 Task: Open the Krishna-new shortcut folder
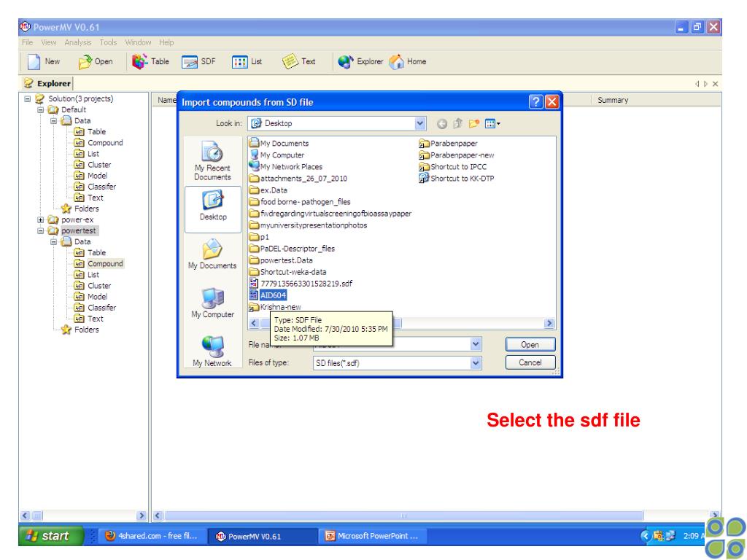tap(275, 307)
